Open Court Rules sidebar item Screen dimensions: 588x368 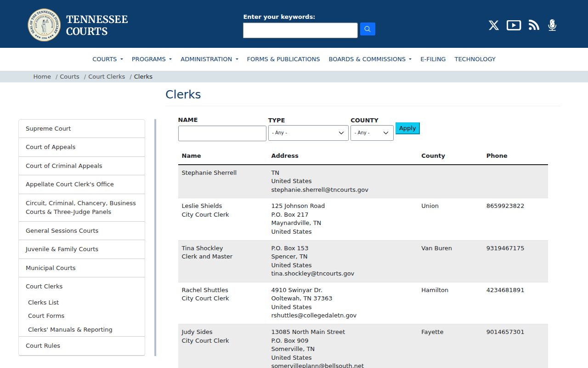82,346
